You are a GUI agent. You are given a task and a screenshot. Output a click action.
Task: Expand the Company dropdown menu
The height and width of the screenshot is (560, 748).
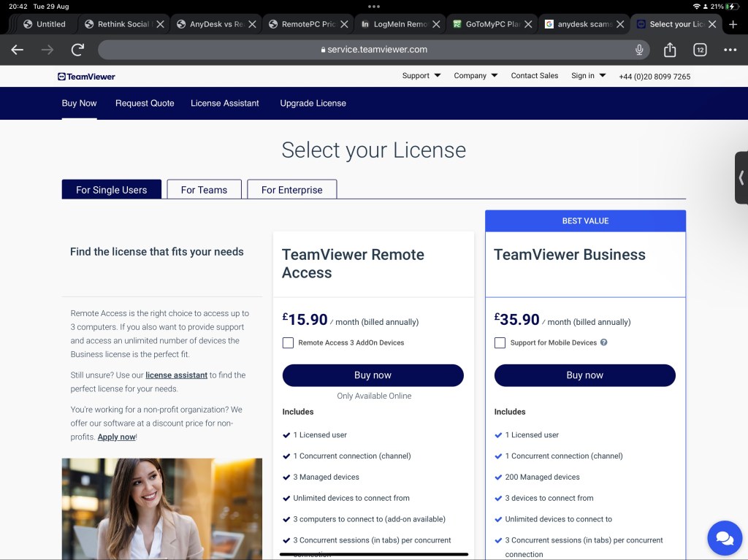pos(476,76)
